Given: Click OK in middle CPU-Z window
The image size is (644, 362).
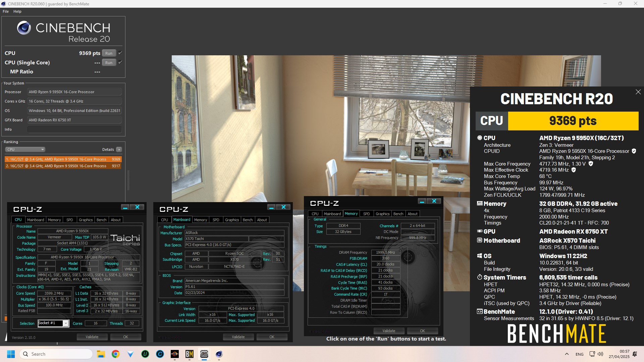Looking at the screenshot, I should tap(272, 337).
